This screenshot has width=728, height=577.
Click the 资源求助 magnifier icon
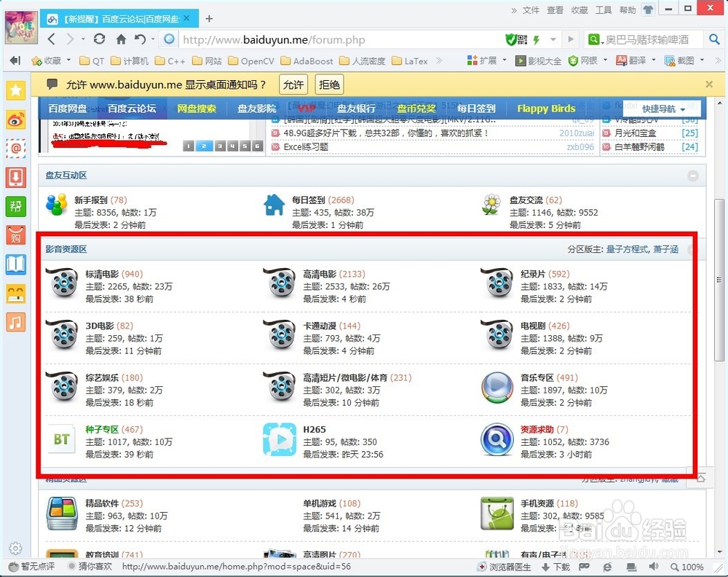tap(496, 439)
